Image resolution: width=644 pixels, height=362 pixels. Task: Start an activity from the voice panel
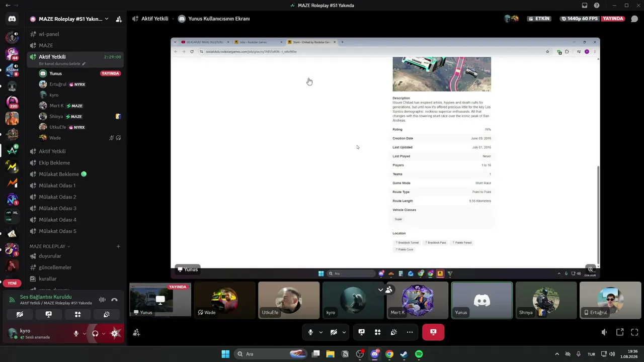point(77,314)
